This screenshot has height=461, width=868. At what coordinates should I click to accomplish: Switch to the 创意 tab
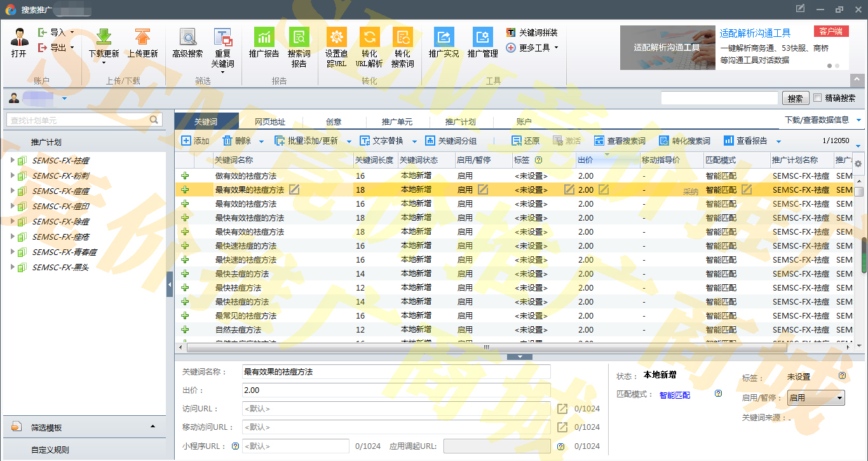coord(334,122)
